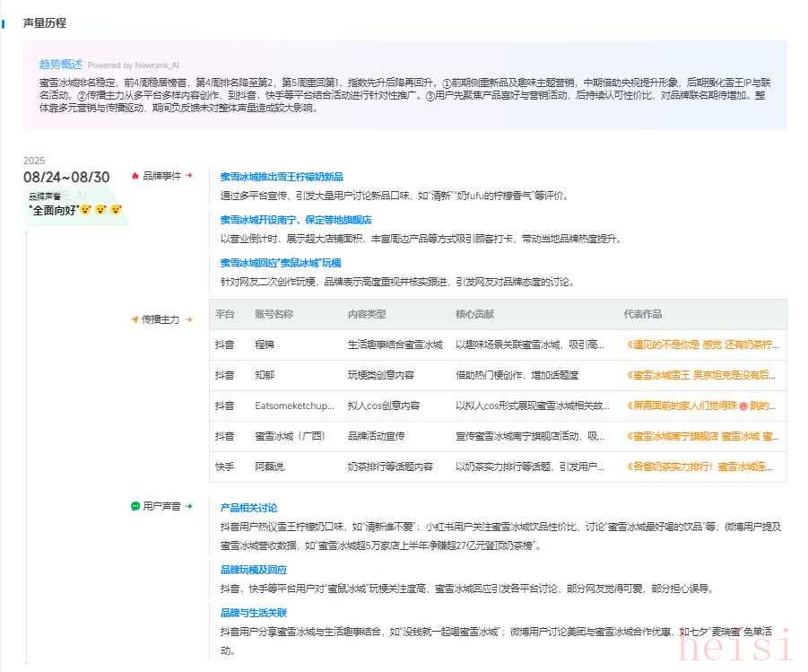Image resolution: width=808 pixels, height=672 pixels.
Task: Click 生活趣事结合蜜雪冰城 content type cell
Action: click(x=395, y=345)
